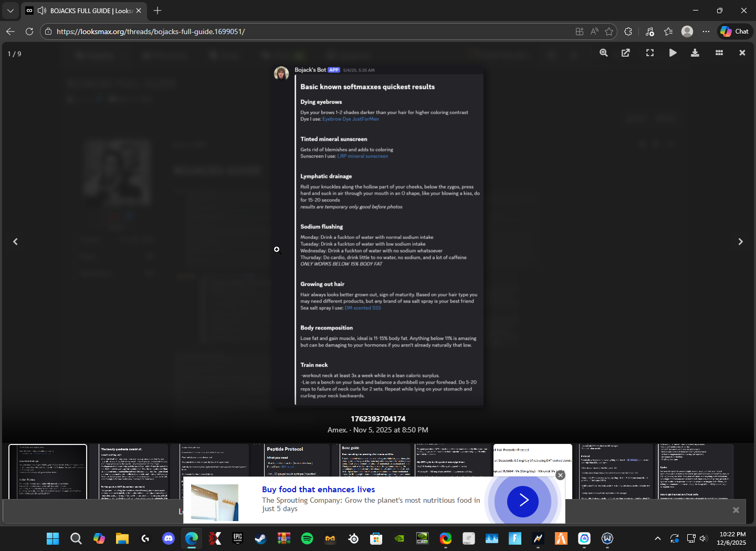Click the Buy food that enhances lives link
756x551 pixels.
[318, 489]
